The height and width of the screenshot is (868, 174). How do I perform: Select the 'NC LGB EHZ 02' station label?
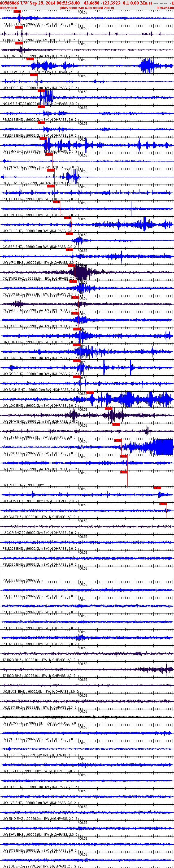click(x=15, y=104)
